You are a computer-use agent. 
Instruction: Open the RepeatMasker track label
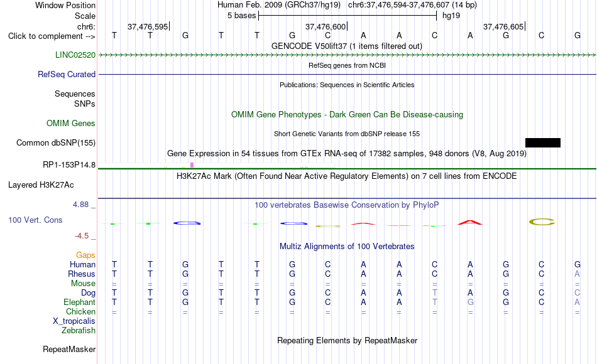[69, 349]
